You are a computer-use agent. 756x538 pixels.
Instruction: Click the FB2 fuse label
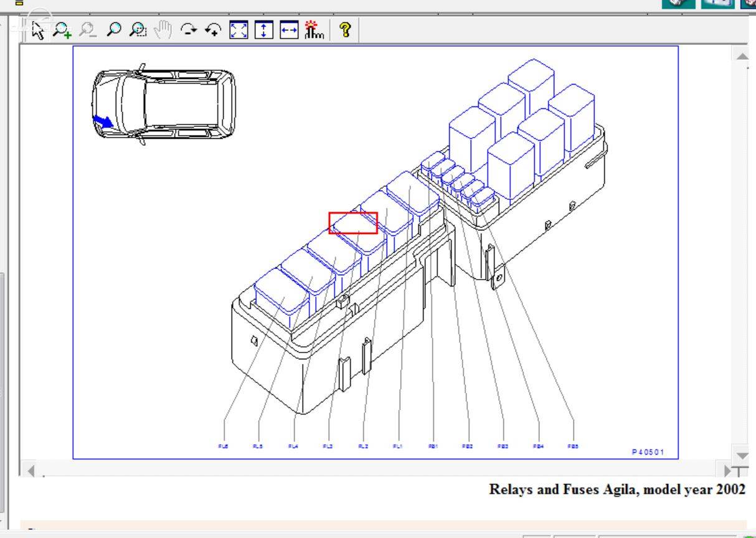pos(468,446)
